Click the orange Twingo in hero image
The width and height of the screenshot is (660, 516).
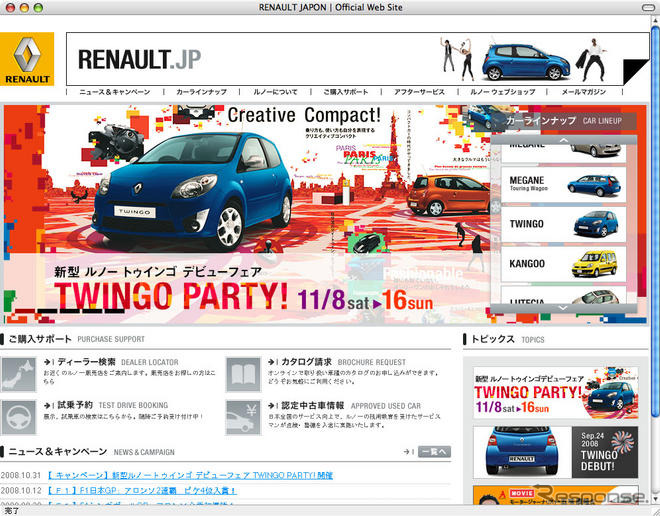click(x=449, y=194)
